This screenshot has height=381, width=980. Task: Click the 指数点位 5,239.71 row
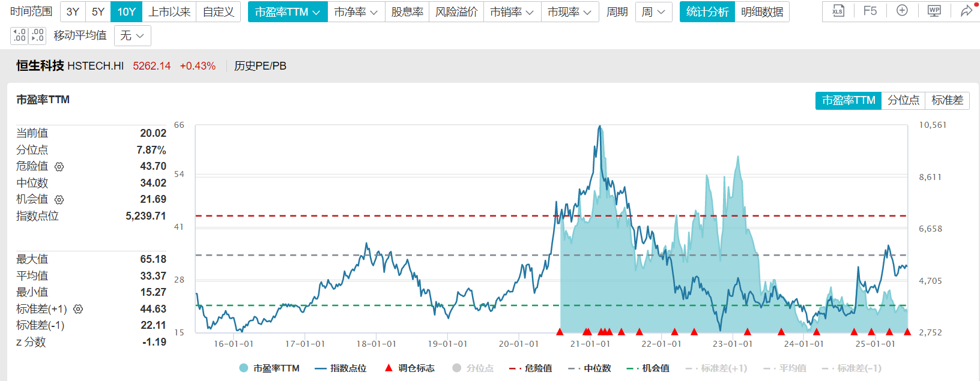click(x=91, y=216)
